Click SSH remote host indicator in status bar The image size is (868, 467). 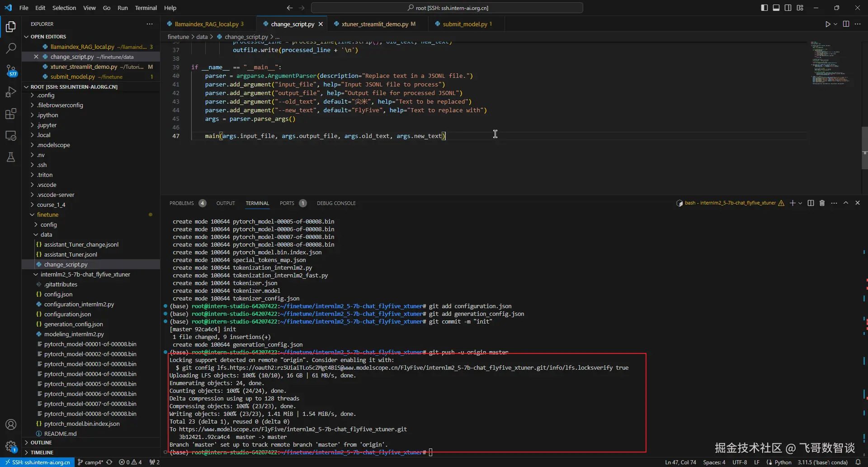38,462
